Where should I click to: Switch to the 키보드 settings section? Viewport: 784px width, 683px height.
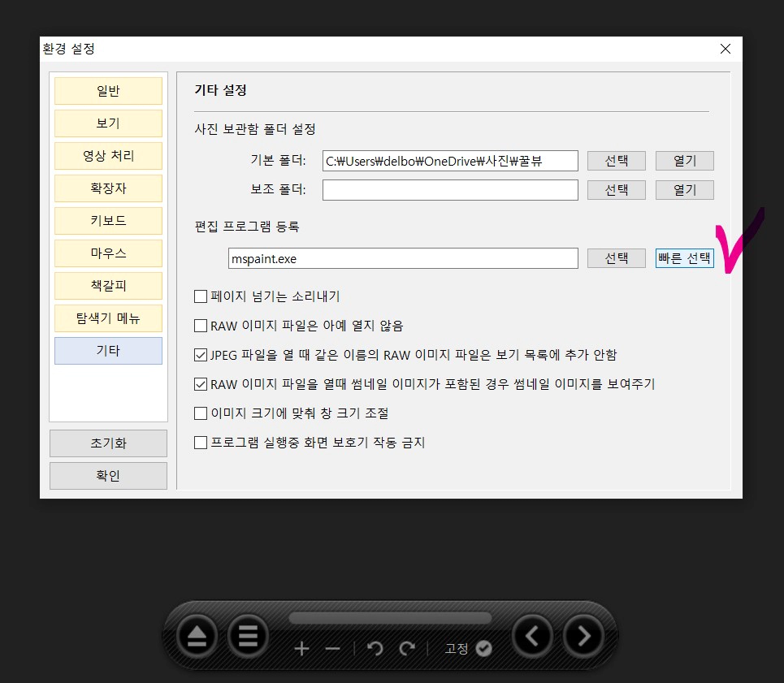click(x=108, y=221)
